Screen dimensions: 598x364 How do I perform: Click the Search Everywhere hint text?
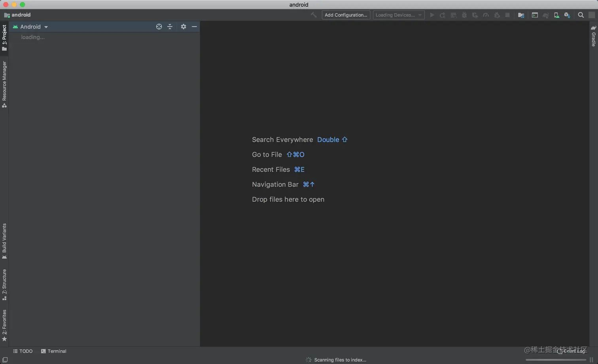click(x=282, y=140)
